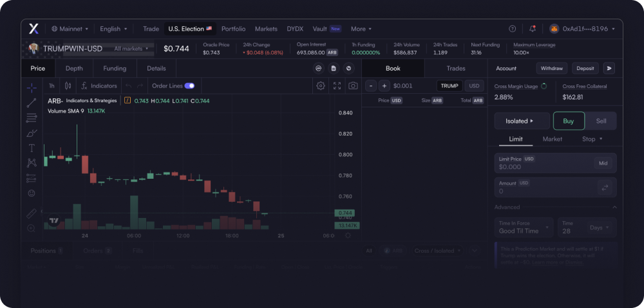The width and height of the screenshot is (644, 308).
Task: Open the Mainnet network dropdown
Action: coord(70,29)
